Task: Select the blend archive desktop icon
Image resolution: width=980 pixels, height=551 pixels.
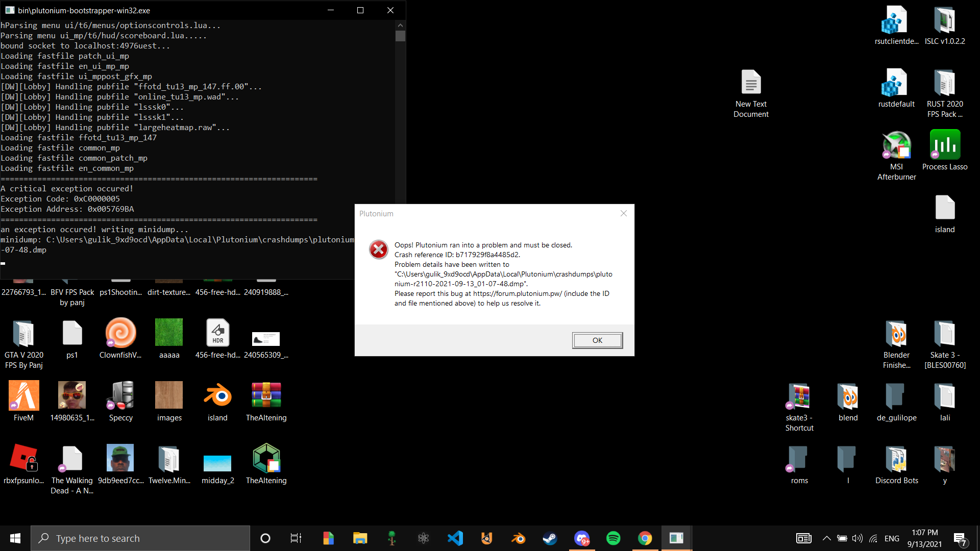Action: point(848,402)
